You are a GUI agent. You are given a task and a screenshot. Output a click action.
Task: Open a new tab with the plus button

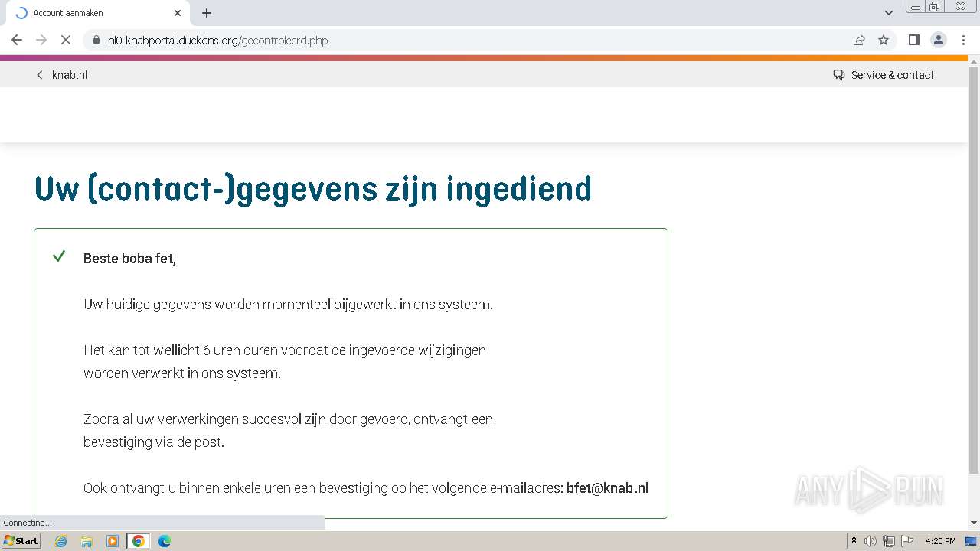(207, 13)
